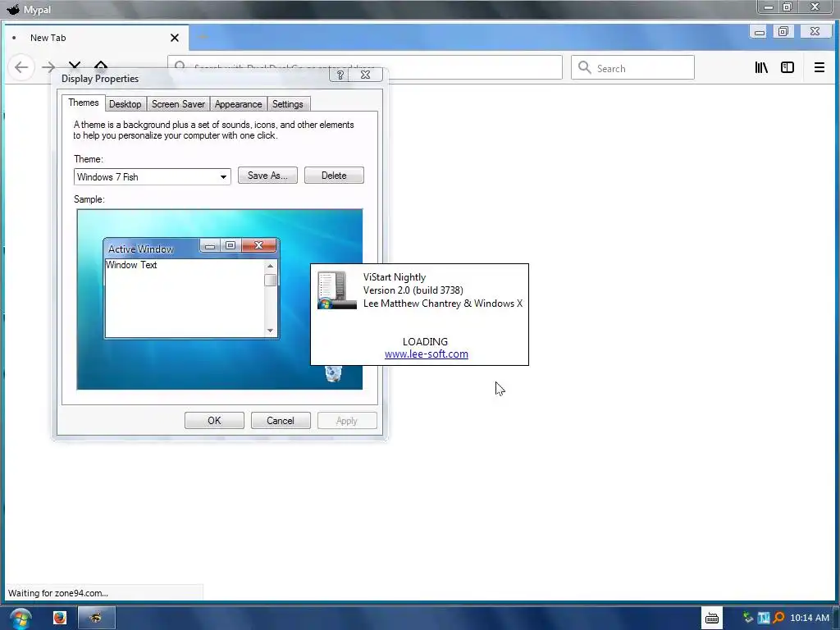840x630 pixels.
Task: Stop page loading with the X toolbar button
Action: pyautogui.click(x=75, y=66)
